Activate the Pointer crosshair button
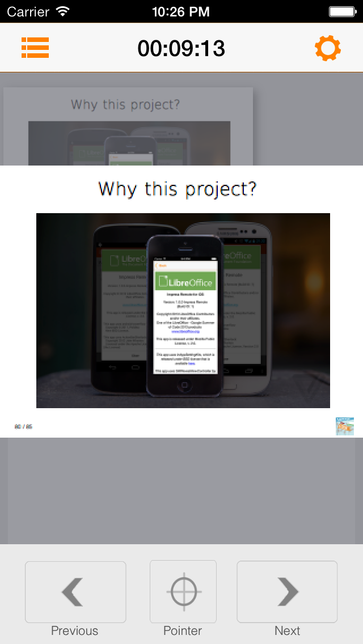 (183, 592)
